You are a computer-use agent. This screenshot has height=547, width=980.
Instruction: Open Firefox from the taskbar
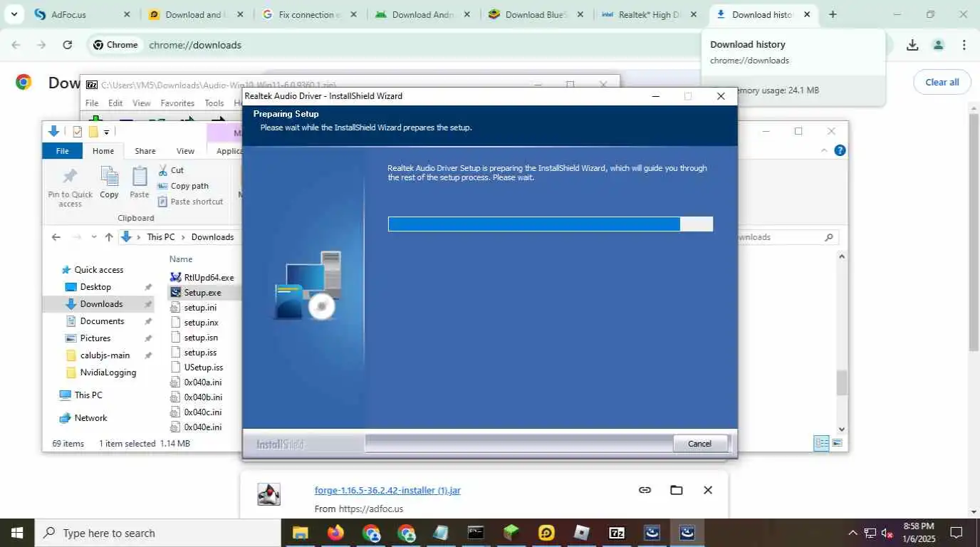[335, 533]
